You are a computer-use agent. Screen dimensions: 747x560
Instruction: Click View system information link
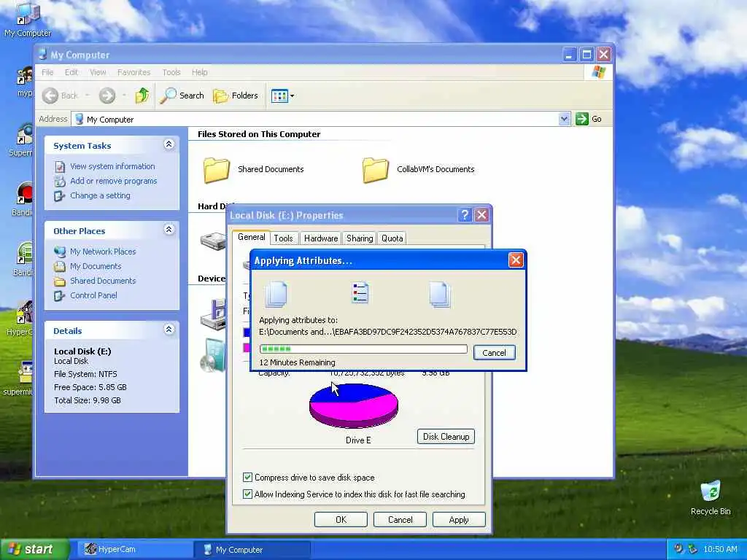point(112,166)
